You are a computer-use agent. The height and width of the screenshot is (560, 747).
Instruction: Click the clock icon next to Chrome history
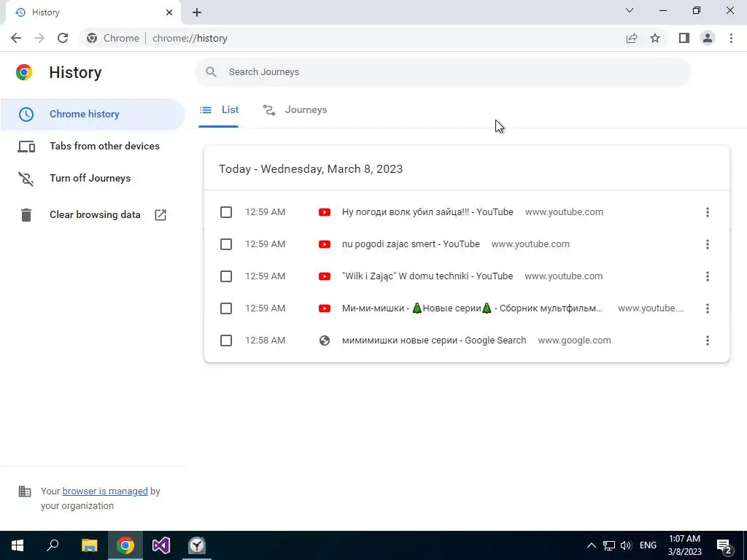[x=26, y=114]
